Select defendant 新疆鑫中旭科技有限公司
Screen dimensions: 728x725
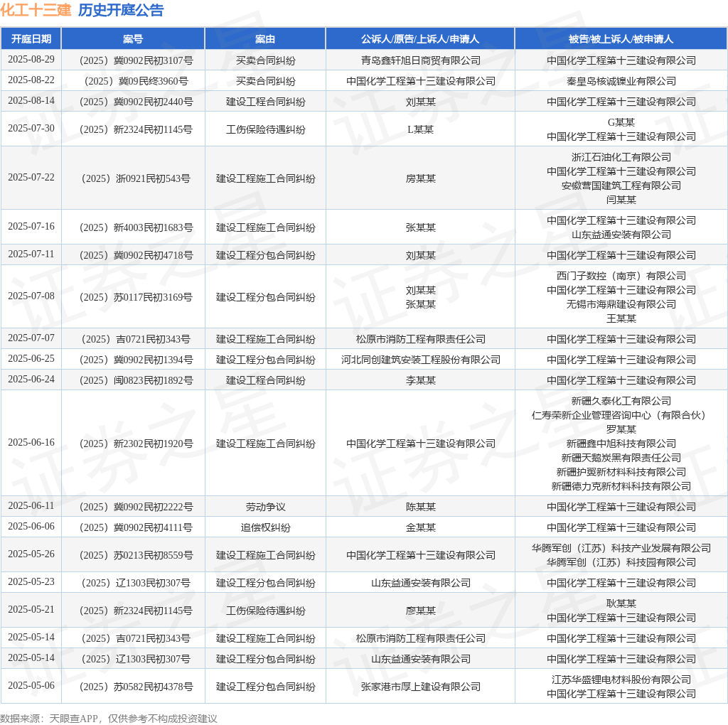[621, 444]
